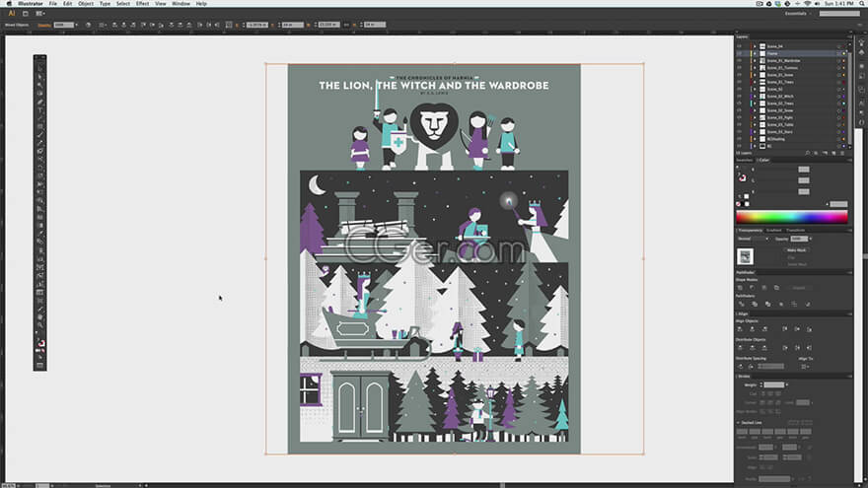Image resolution: width=868 pixels, height=488 pixels.
Task: Click the Merge pathfinder icon
Action: pos(767,304)
